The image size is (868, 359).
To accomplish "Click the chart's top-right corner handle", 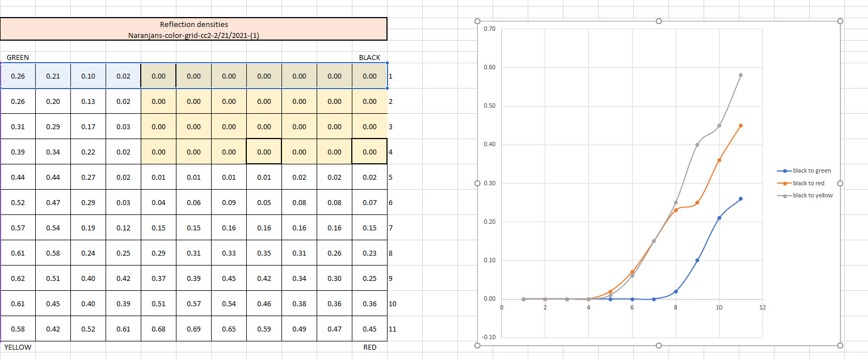I will [x=840, y=21].
